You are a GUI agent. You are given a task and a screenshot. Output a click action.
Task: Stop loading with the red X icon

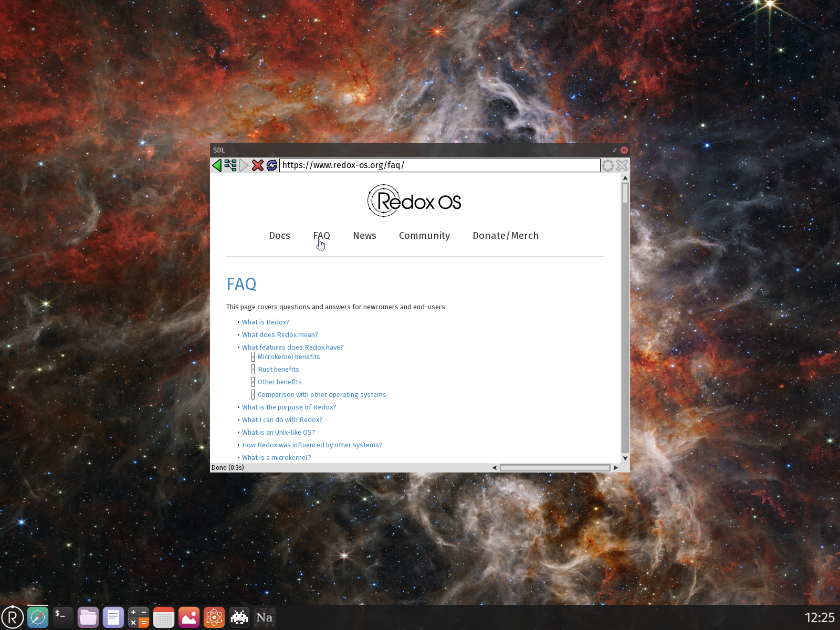point(258,165)
